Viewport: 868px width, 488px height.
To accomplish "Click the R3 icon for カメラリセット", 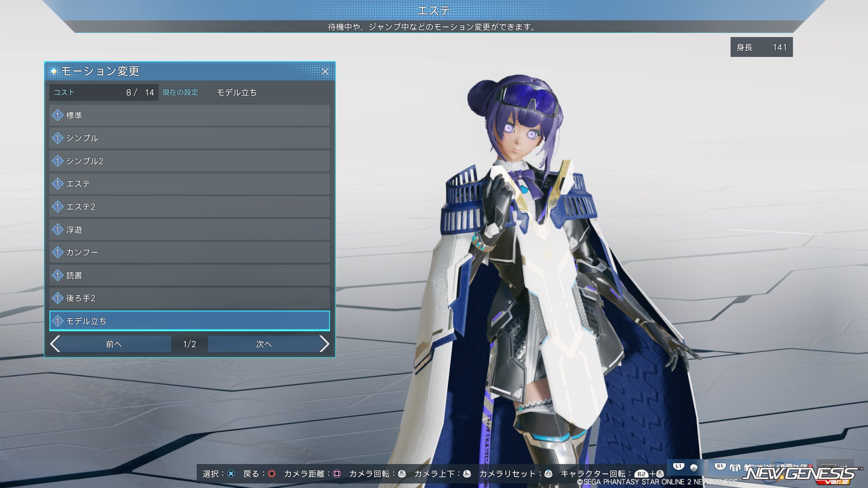I will (549, 474).
